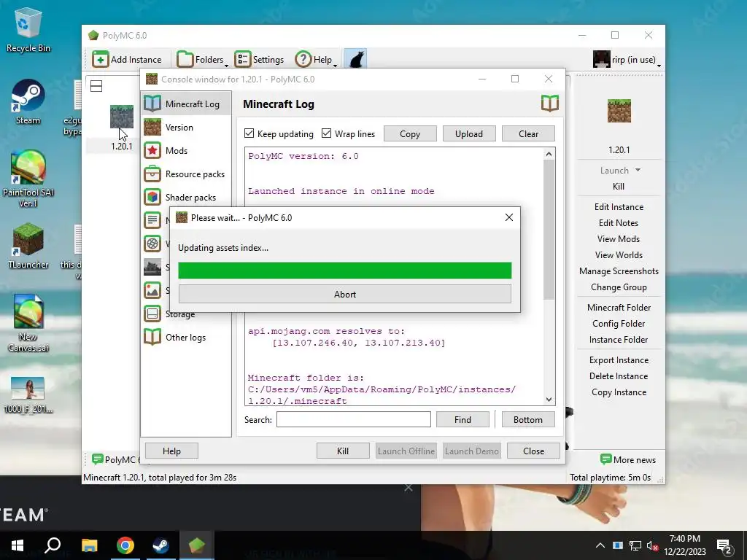
Task: Open PolyMC Settings from the toolbar
Action: [x=260, y=60]
